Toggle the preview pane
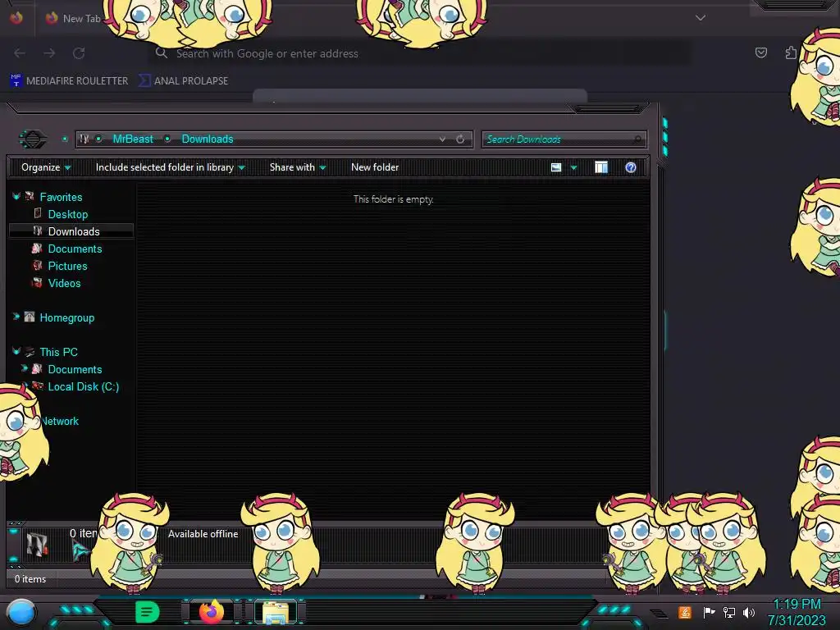This screenshot has height=630, width=840. [601, 167]
